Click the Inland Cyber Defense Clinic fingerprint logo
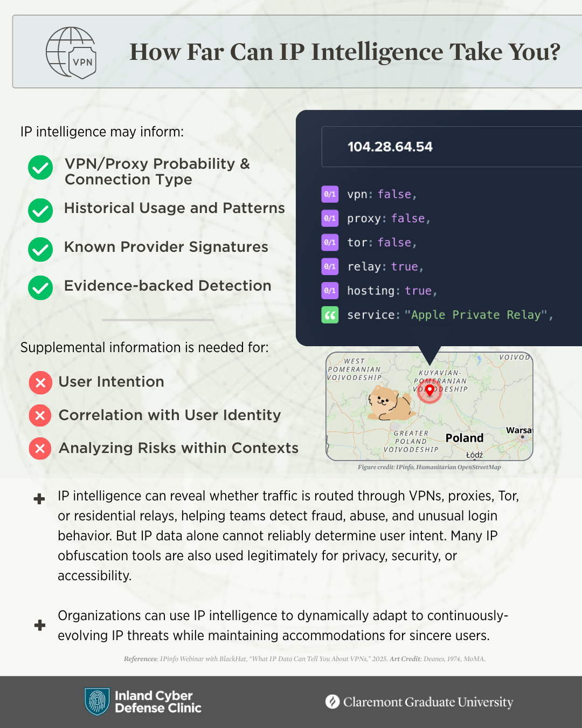582x728 pixels. click(97, 702)
